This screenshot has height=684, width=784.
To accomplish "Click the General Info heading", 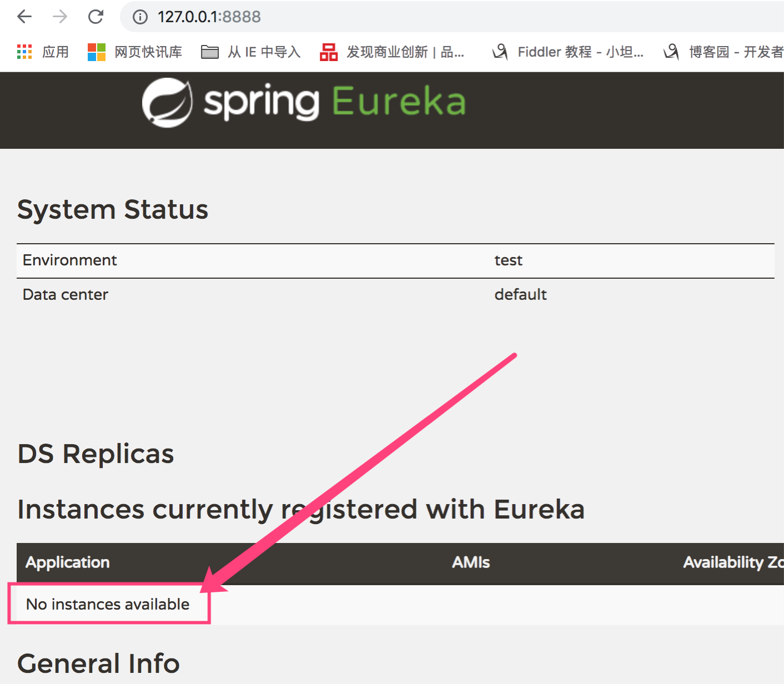I will pos(99,663).
